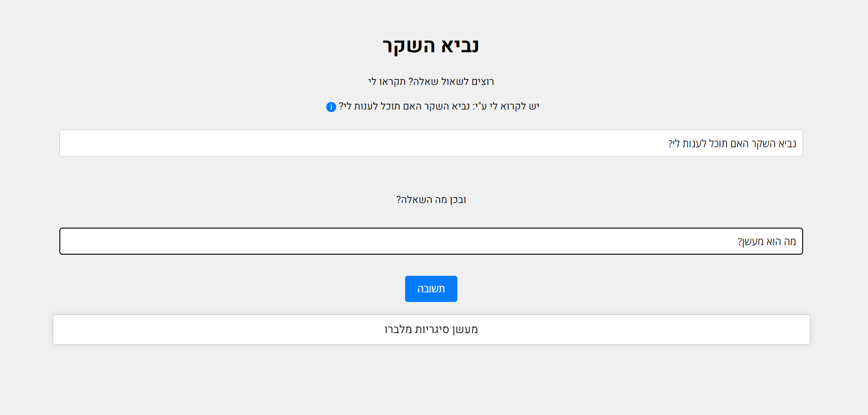Click the word לענות in the petition field
Screen dimensions: 868x415
(695, 144)
